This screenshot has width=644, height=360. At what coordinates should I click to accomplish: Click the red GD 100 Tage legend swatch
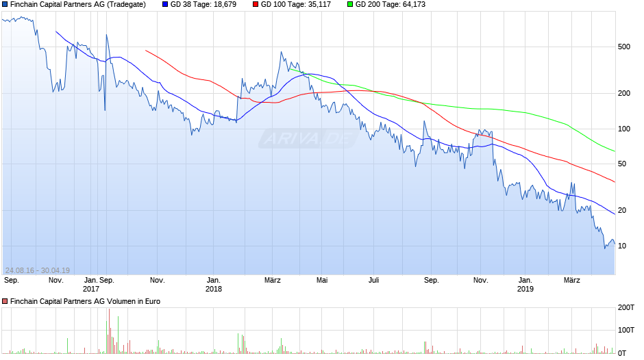(x=256, y=5)
